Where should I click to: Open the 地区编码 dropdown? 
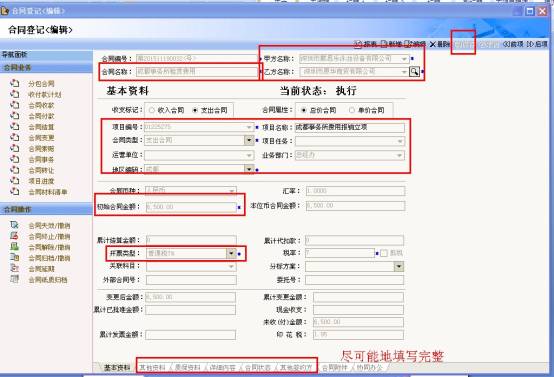[249, 169]
